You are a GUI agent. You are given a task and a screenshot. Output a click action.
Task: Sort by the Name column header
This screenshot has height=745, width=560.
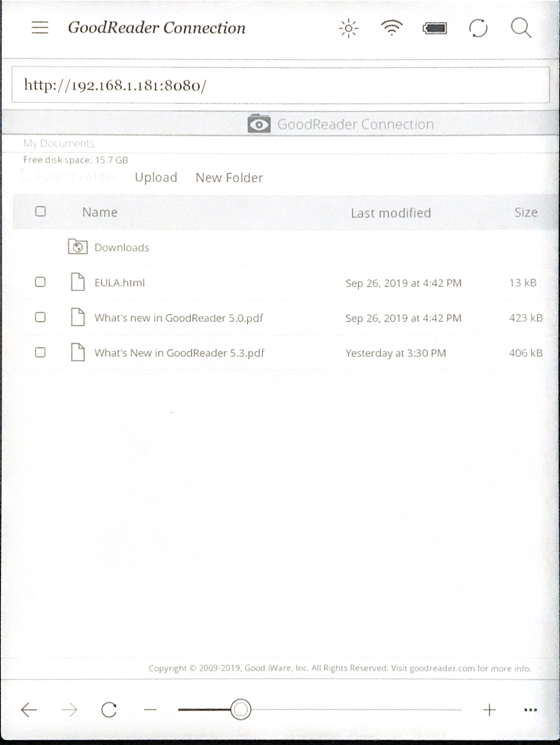pos(100,212)
